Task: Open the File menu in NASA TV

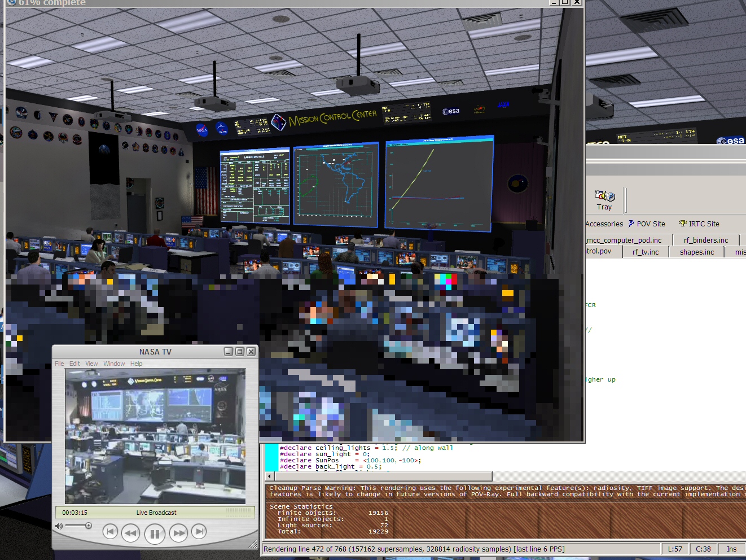Action: pyautogui.click(x=59, y=364)
